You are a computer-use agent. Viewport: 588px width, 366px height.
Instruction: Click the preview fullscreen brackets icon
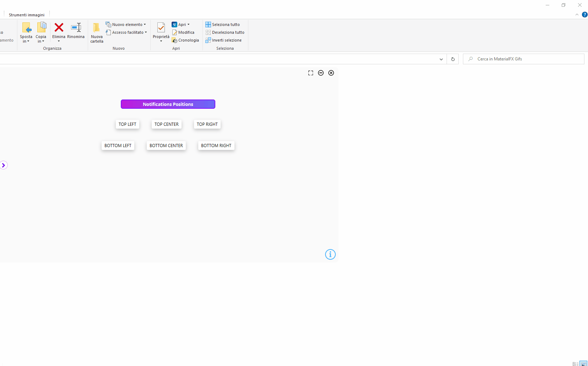point(311,73)
